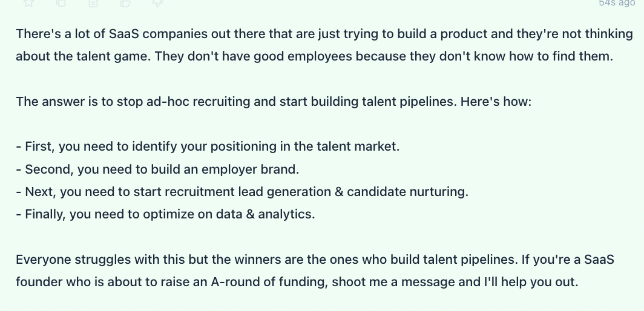644x311 pixels.
Task: Click the words "Here's how:"
Action: coord(496,101)
